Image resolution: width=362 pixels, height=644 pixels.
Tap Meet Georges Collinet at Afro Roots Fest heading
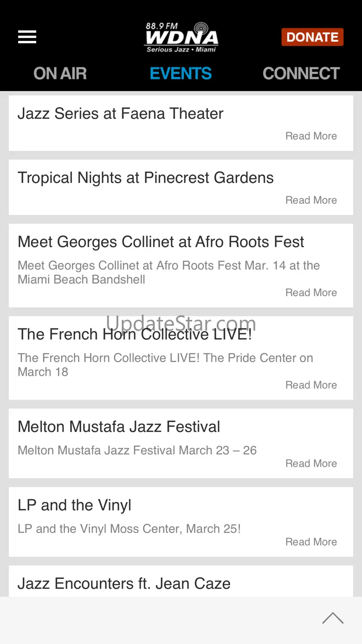click(x=161, y=242)
